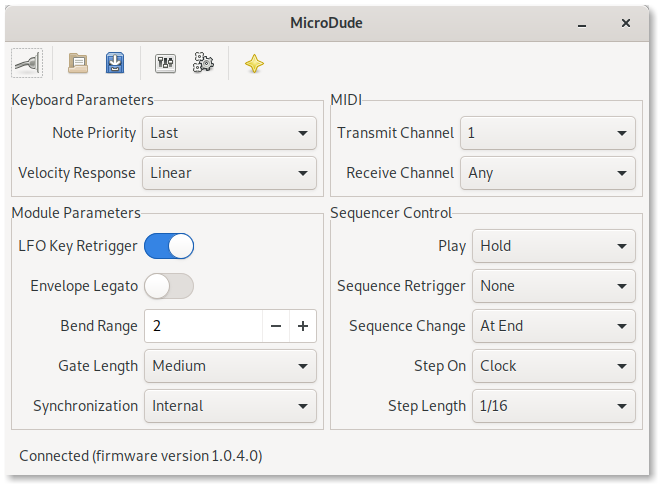Image resolution: width=658 pixels, height=484 pixels.
Task: Expand the Transmit Channel combo box
Action: [548, 133]
